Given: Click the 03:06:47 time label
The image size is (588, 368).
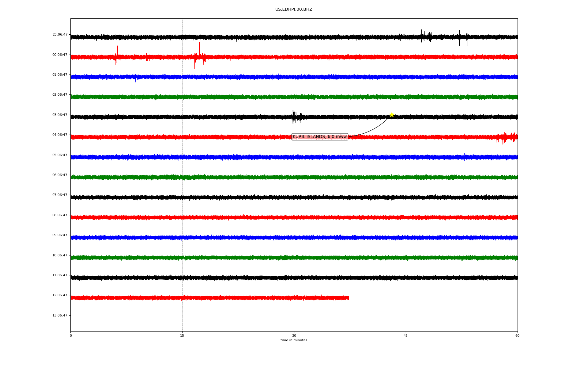Looking at the screenshot, I should pyautogui.click(x=60, y=115).
